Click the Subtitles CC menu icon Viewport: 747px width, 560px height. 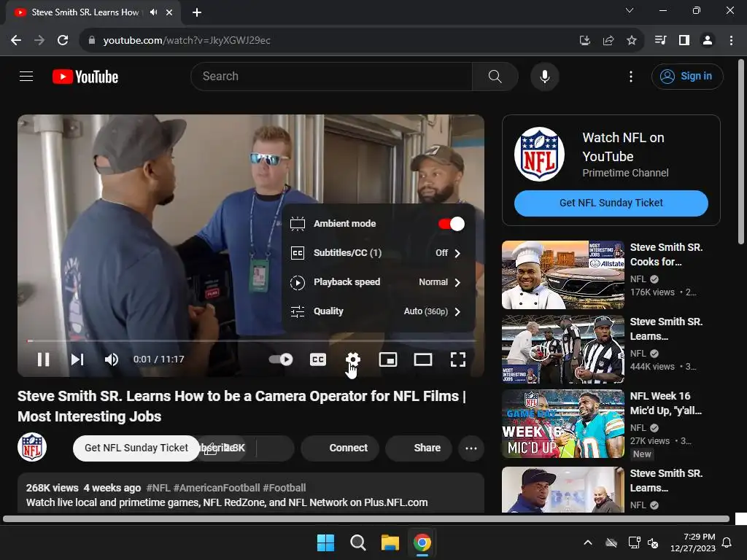(298, 253)
